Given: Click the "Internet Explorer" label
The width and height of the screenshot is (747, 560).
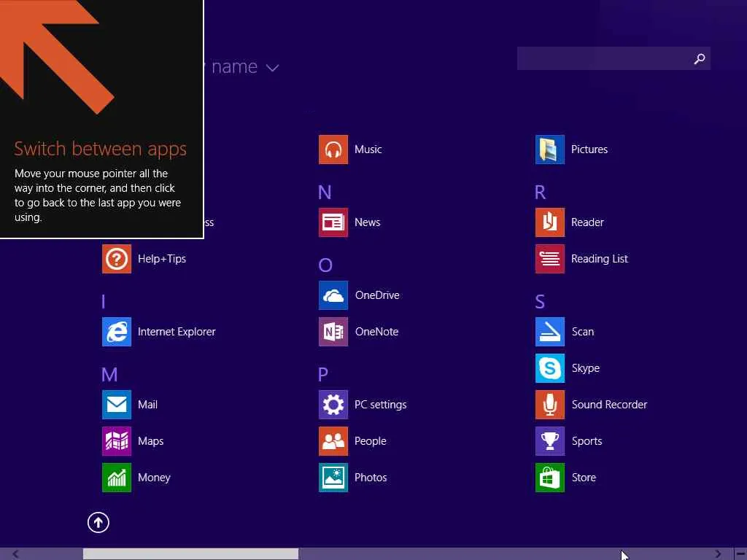Looking at the screenshot, I should coord(177,332).
